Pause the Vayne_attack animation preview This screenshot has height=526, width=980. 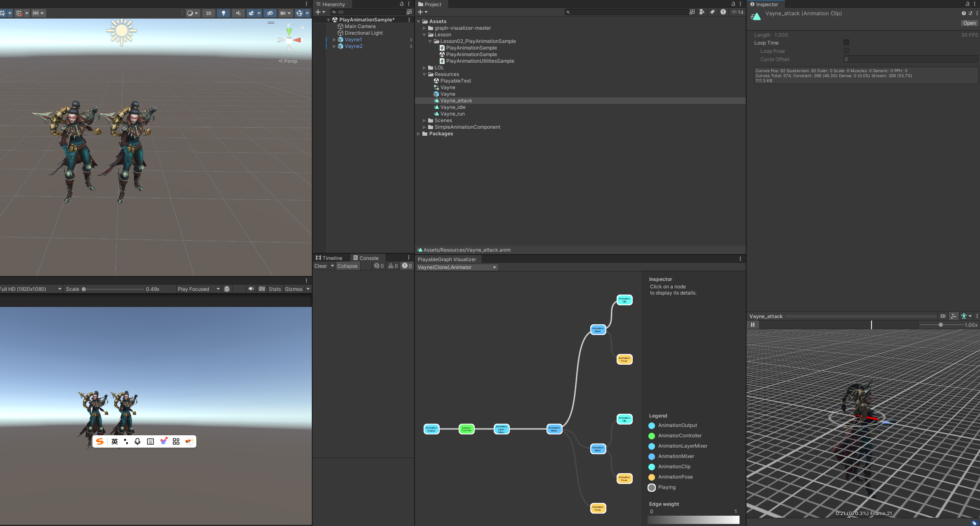(753, 325)
